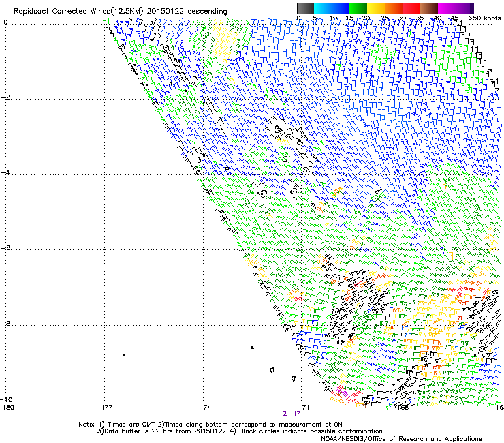The height and width of the screenshot is (443, 504).
Task: Select the '-177' longitude axis label
Action: coord(104,408)
